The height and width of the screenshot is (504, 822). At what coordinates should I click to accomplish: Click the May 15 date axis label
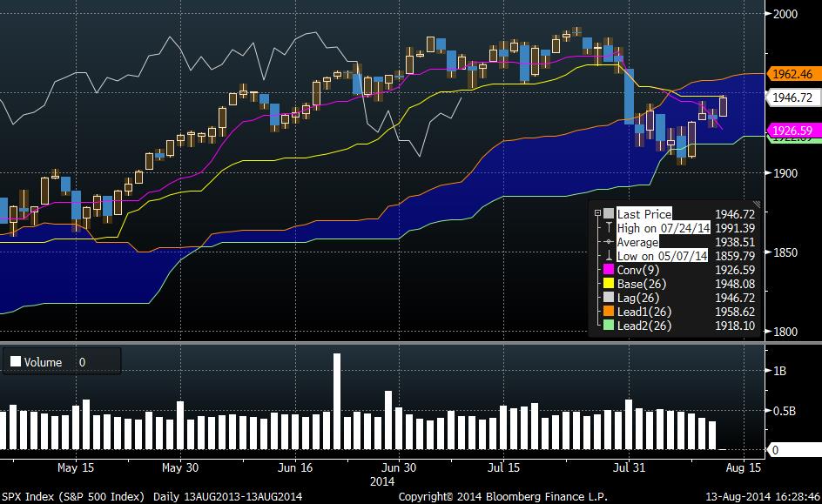click(76, 467)
